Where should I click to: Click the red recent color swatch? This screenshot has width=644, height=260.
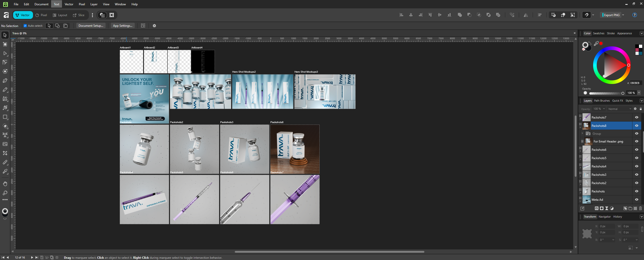[601, 43]
